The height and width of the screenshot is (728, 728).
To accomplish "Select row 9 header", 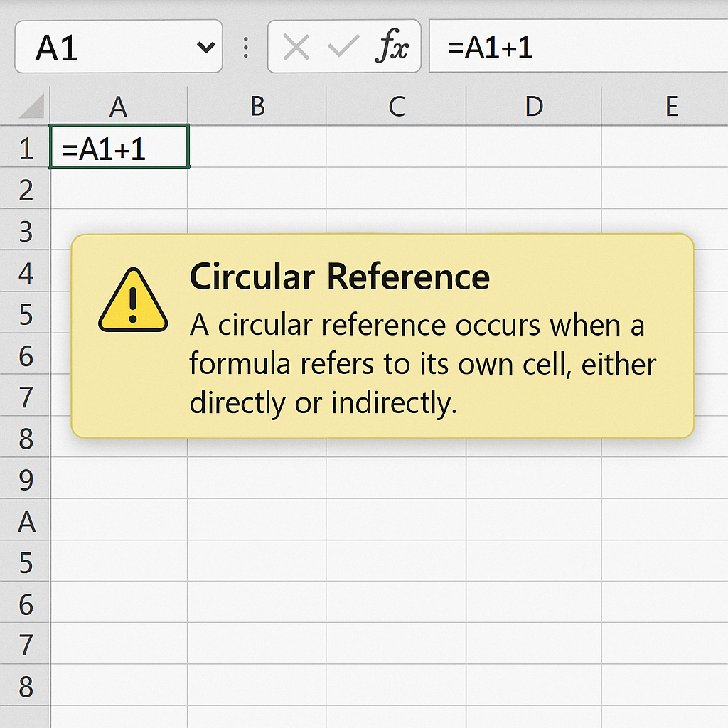I will tap(26, 480).
